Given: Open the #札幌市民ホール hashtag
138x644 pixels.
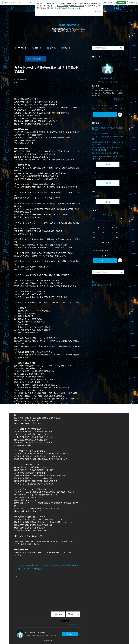Looking at the screenshot, I should coord(36,565).
